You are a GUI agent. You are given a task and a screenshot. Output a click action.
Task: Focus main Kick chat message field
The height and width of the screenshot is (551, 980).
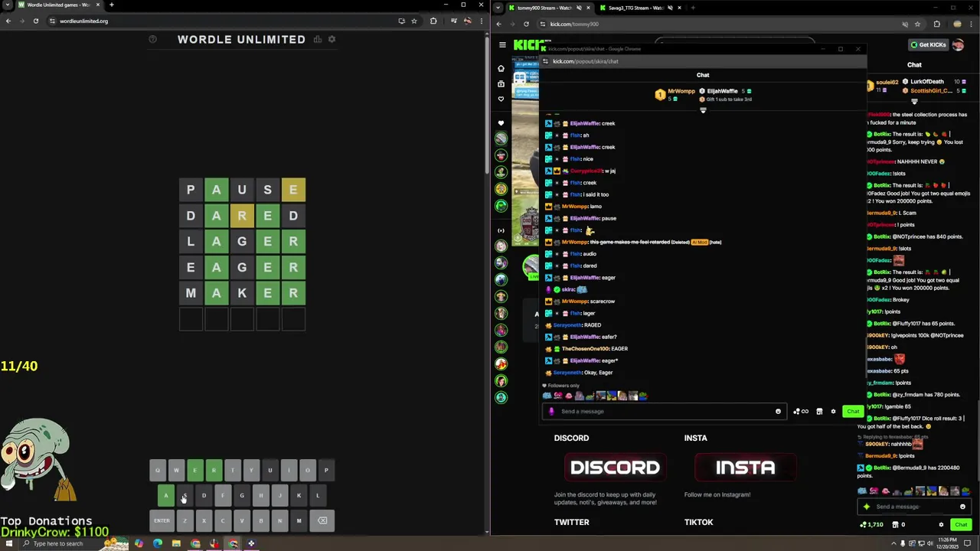click(x=914, y=507)
